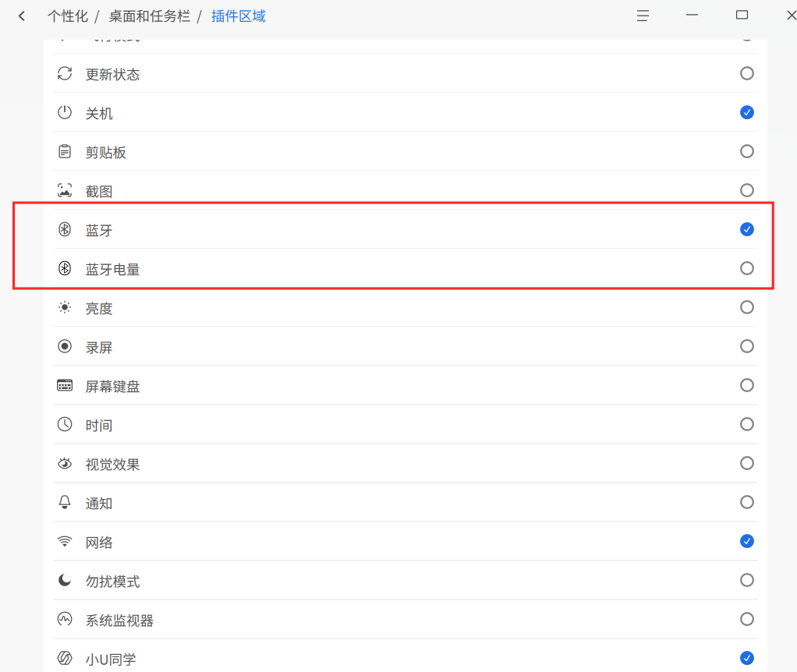Image resolution: width=797 pixels, height=672 pixels.
Task: Select the 勿扰模式 label text
Action: point(112,581)
